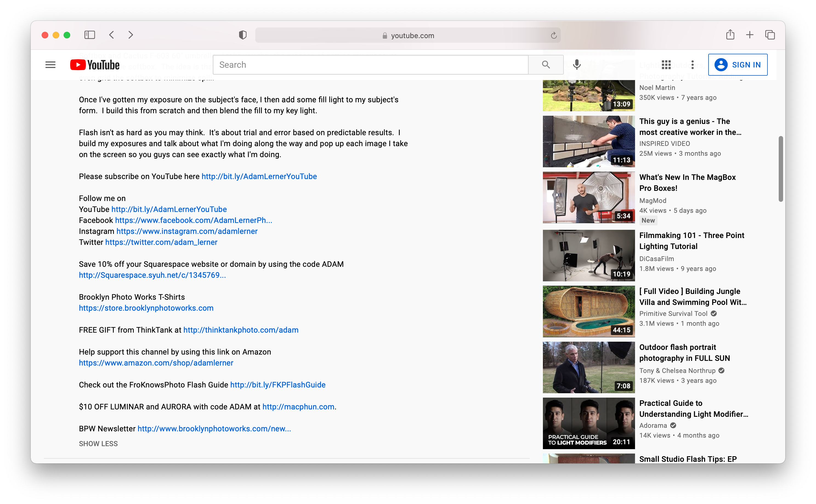Open the thinktankphoto.com/adam link
Viewport: 816px width, 504px height.
coord(241,330)
